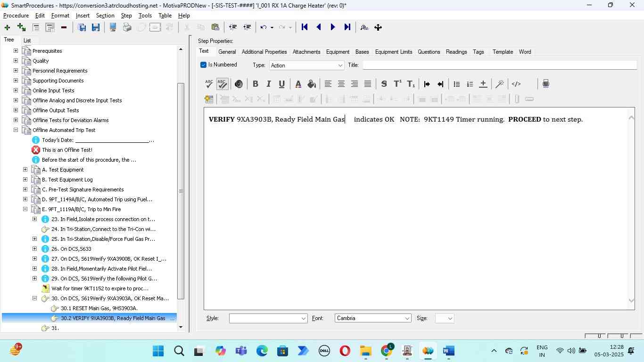644x362 pixels.
Task: Select step 26. On DCS,S633
Action: pyautogui.click(x=71, y=249)
